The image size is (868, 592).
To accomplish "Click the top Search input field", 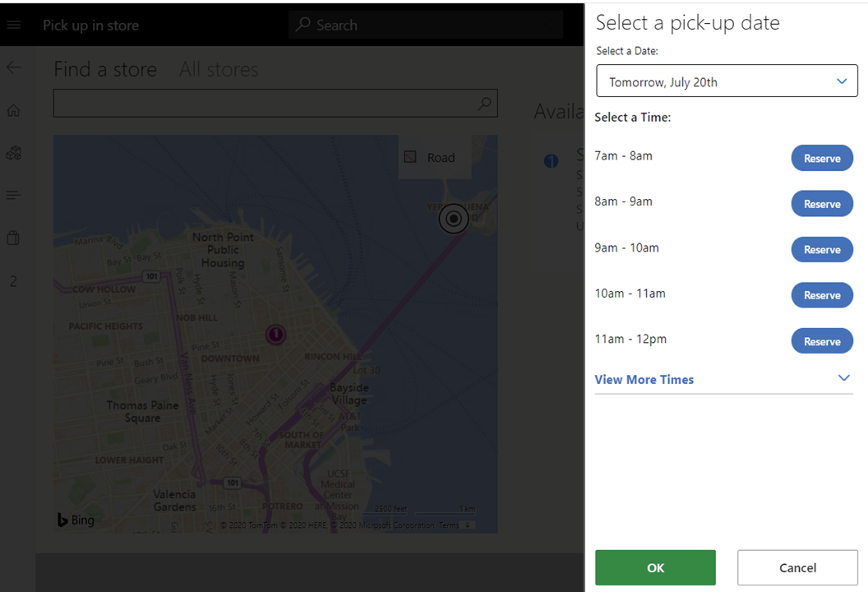I will click(x=425, y=25).
